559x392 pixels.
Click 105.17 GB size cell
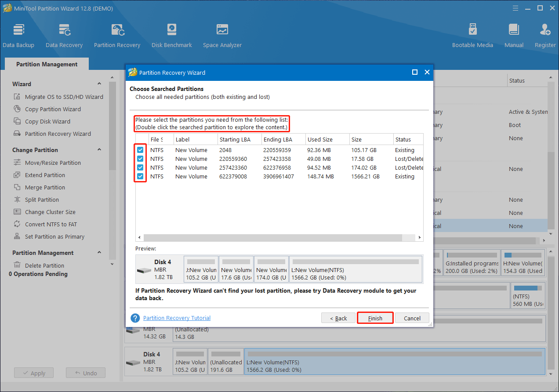point(364,150)
